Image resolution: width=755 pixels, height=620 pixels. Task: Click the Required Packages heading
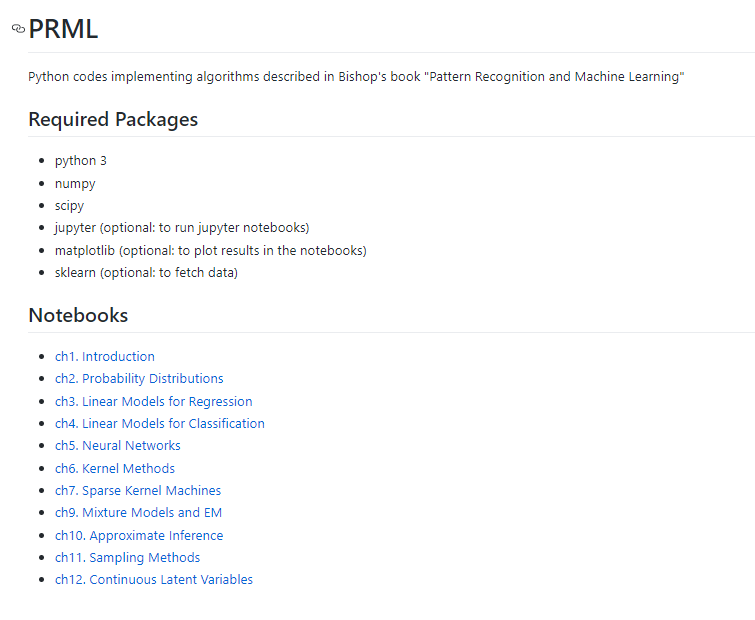click(x=113, y=119)
